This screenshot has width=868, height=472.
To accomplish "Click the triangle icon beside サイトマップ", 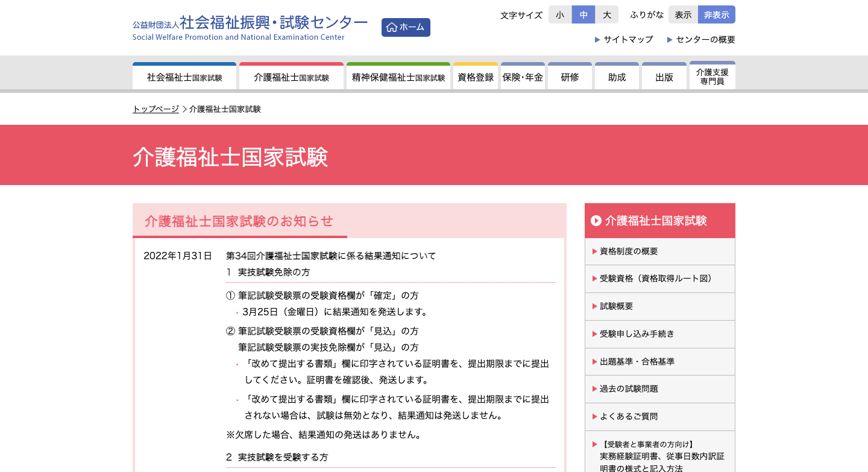I will point(597,40).
